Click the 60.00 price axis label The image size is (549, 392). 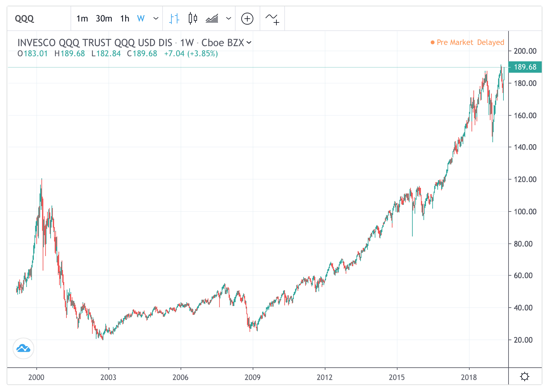click(x=523, y=275)
